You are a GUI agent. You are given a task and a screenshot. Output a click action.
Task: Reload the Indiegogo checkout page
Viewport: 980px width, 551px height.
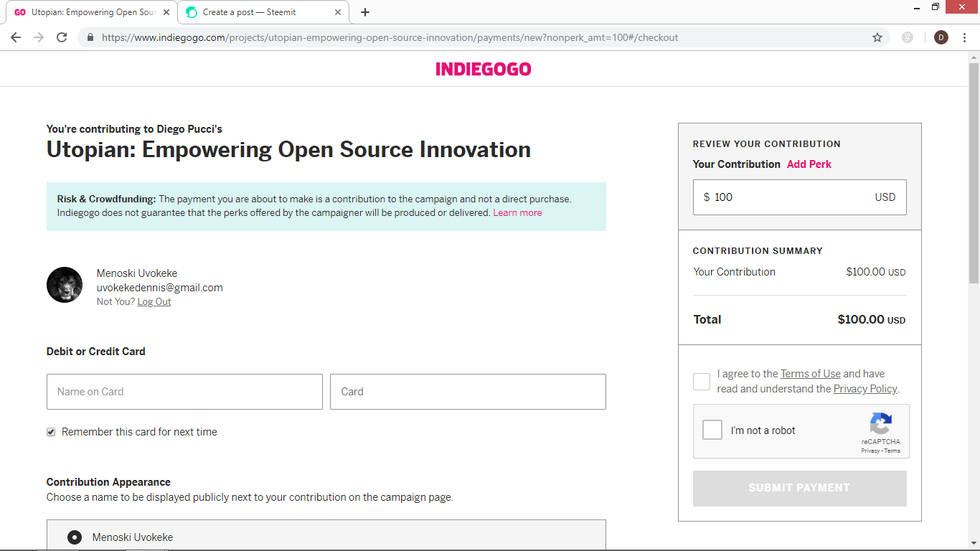pyautogui.click(x=62, y=37)
